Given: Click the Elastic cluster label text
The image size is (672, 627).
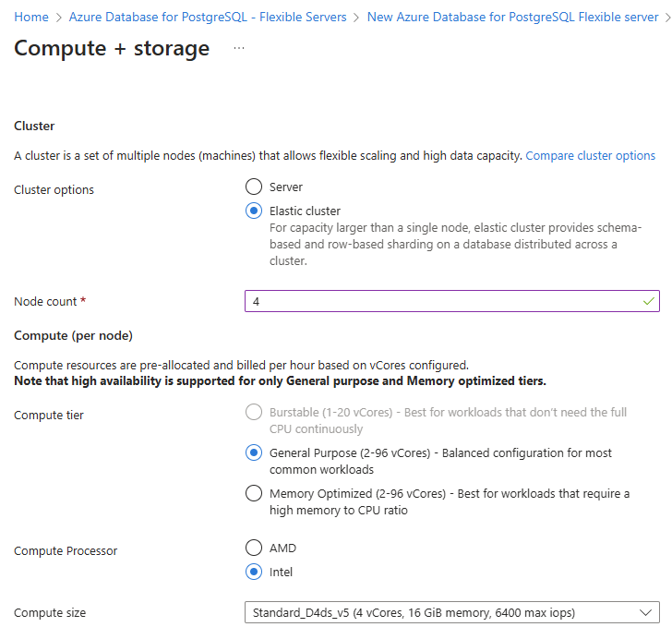Looking at the screenshot, I should click(305, 211).
